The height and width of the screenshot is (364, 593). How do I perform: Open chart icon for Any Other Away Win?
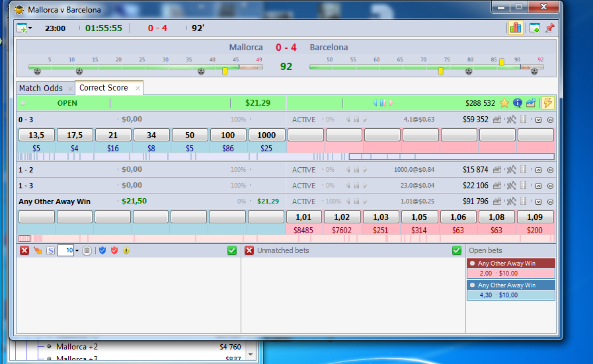tap(497, 201)
